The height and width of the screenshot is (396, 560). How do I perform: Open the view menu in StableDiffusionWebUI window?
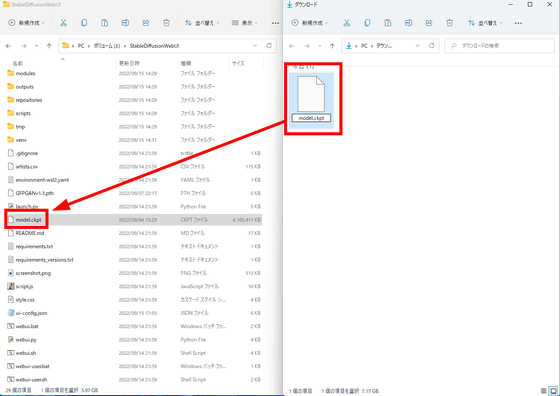[245, 23]
